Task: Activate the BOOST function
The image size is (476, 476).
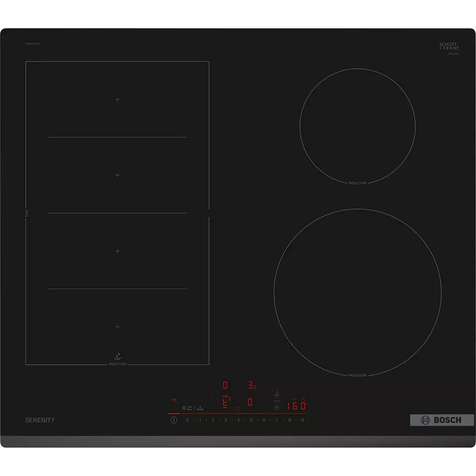Action: click(200, 408)
